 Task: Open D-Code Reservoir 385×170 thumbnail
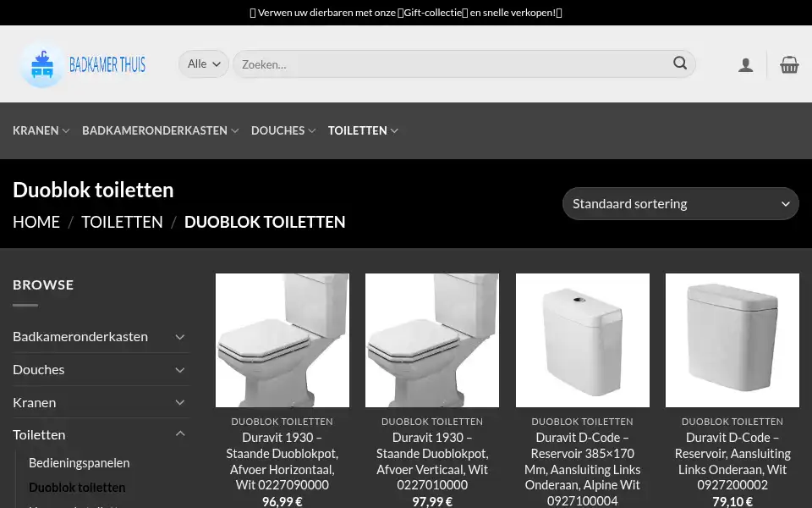coord(583,340)
